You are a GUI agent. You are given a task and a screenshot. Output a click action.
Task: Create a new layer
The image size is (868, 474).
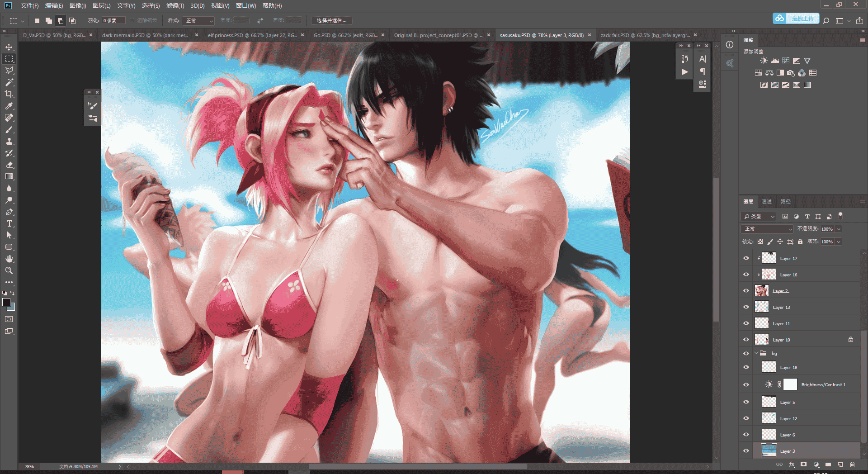(x=840, y=465)
